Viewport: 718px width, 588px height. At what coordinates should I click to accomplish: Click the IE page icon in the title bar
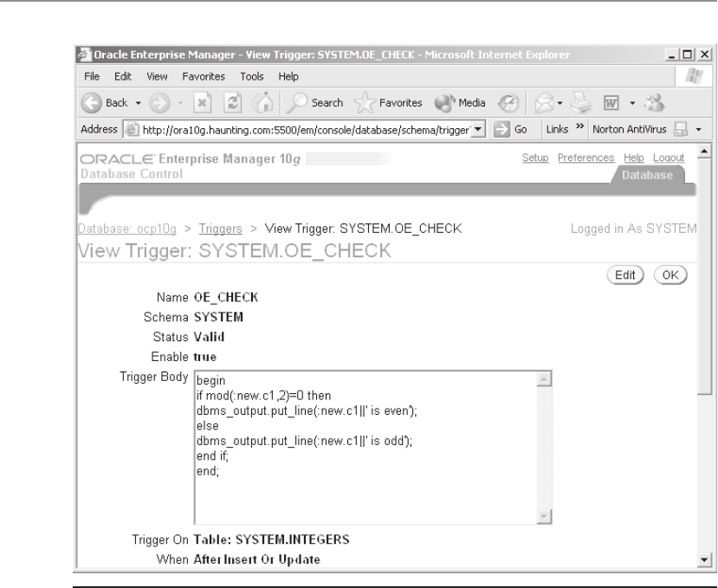(x=84, y=55)
